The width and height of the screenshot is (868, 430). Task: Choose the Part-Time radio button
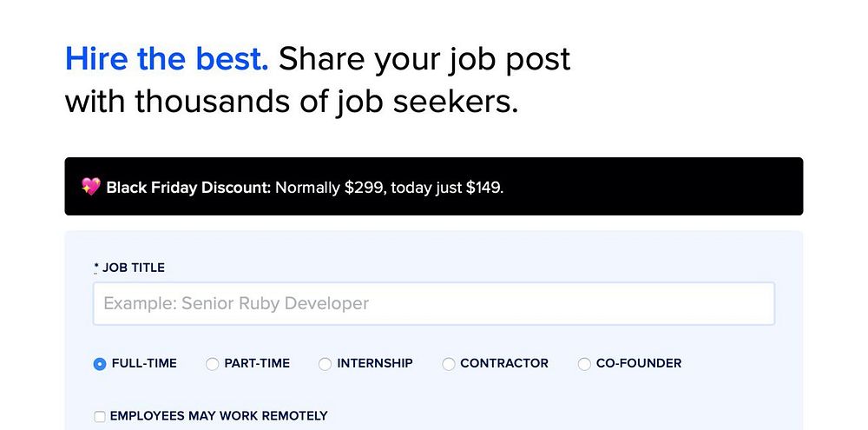[212, 364]
